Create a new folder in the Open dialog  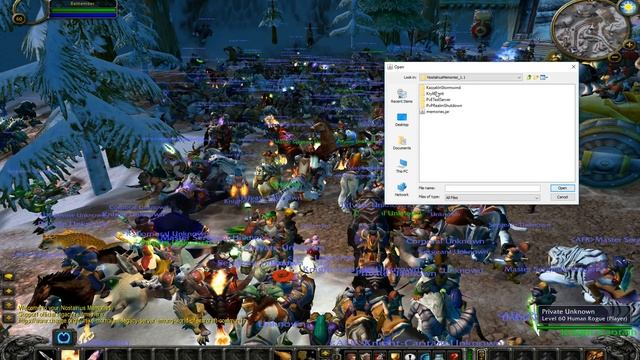pyautogui.click(x=536, y=77)
